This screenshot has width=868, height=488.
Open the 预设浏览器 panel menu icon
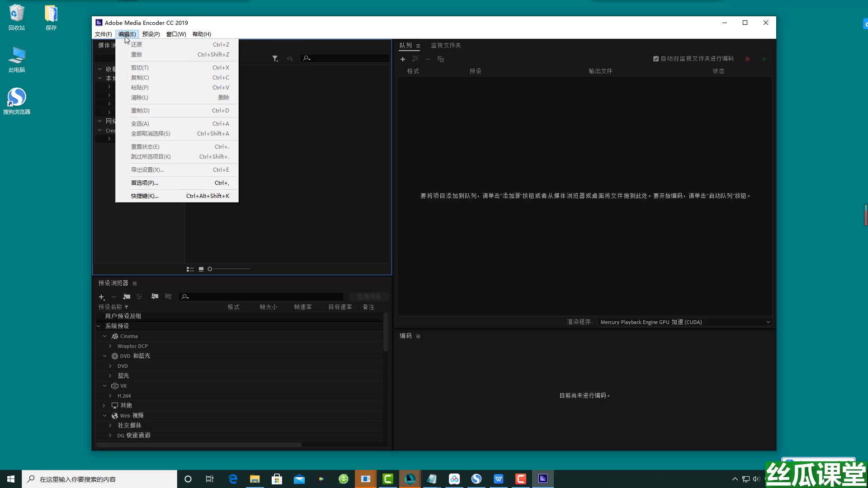tap(135, 283)
